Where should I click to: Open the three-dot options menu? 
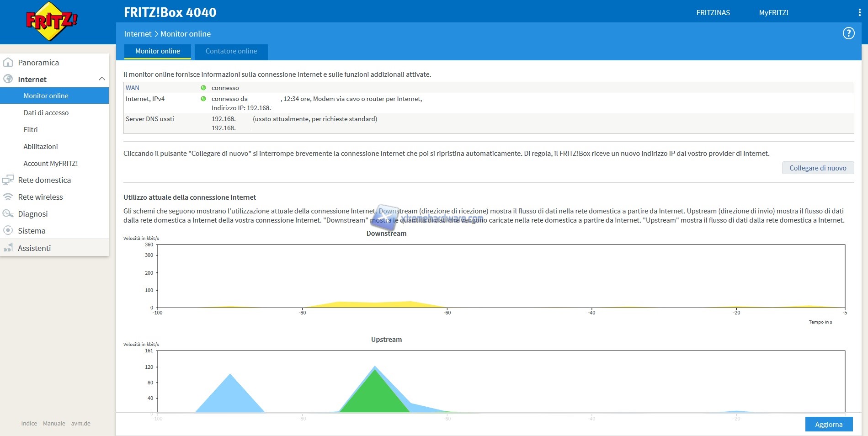click(x=859, y=13)
